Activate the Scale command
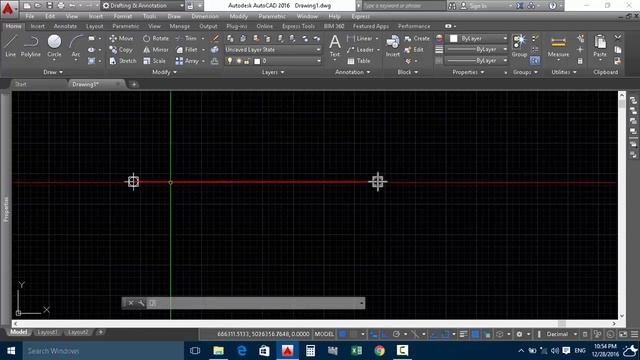The image size is (640, 360). click(154, 61)
